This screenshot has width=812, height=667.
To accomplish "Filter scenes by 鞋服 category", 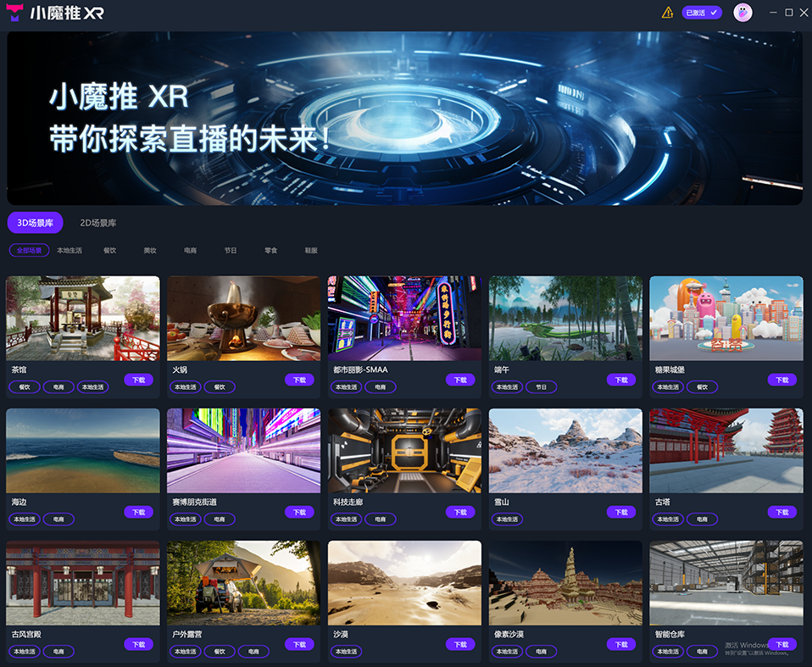I will tap(311, 251).
